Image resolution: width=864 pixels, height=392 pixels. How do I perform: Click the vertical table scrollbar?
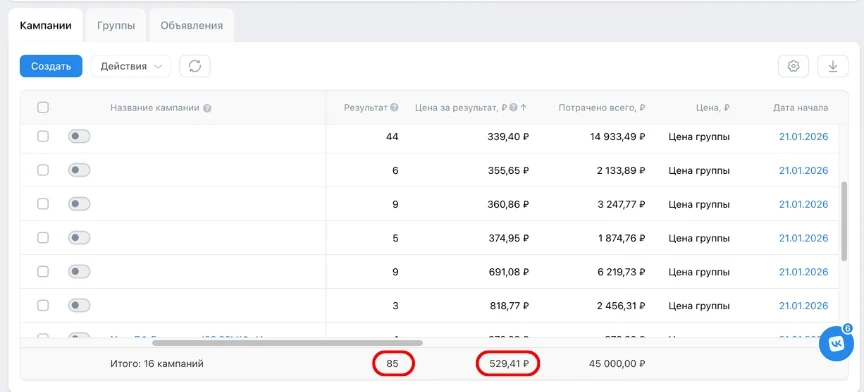click(x=844, y=222)
